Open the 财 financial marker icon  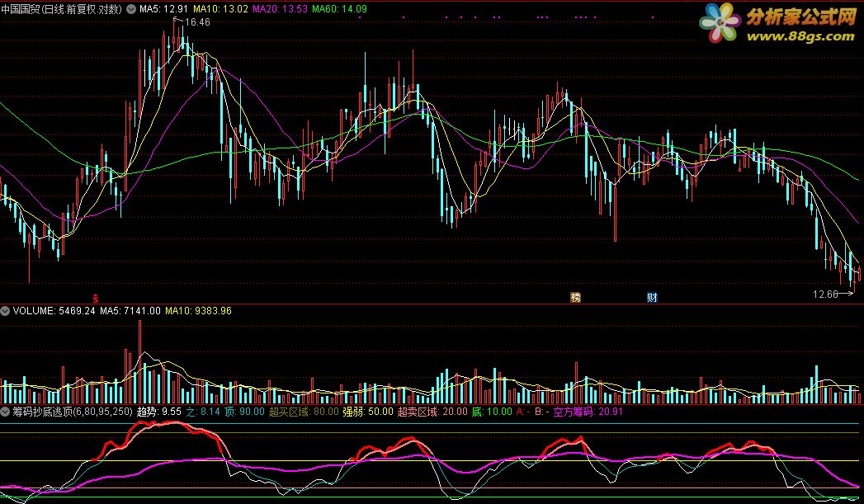652,298
